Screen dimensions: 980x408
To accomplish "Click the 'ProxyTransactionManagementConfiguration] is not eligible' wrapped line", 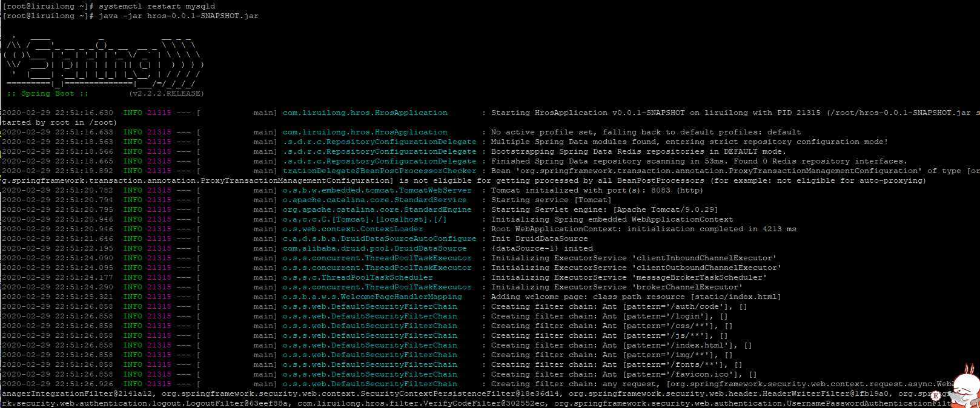I will coord(464,180).
